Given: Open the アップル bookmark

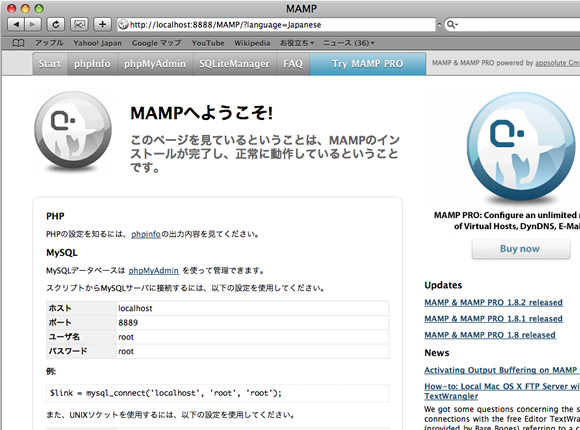Looking at the screenshot, I should [x=49, y=43].
